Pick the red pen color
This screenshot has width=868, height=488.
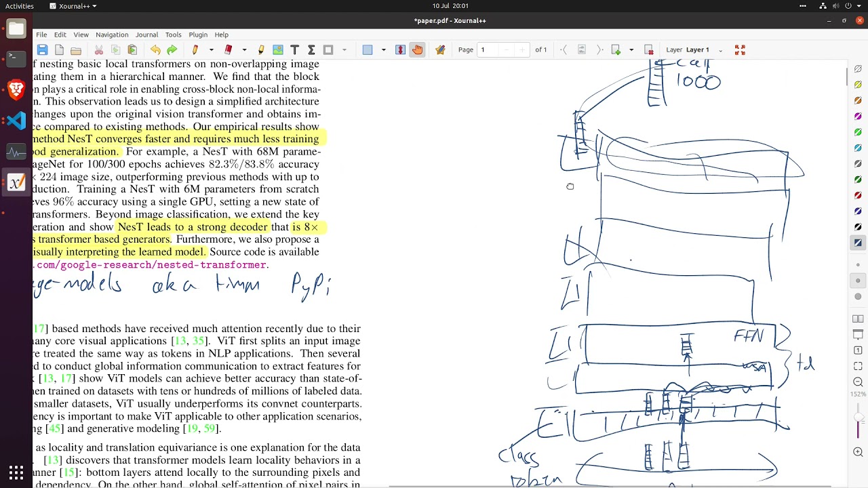(858, 195)
